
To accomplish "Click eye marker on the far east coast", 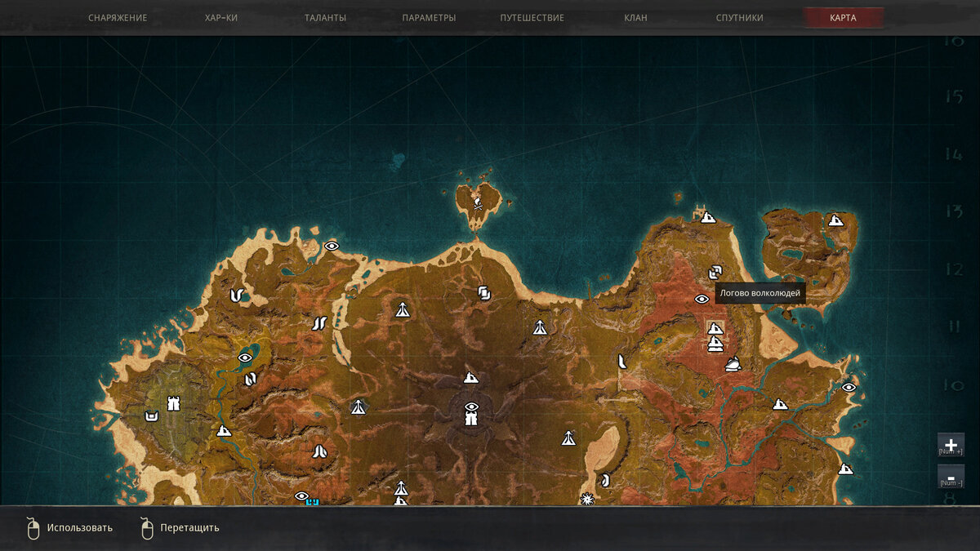I will pyautogui.click(x=849, y=387).
